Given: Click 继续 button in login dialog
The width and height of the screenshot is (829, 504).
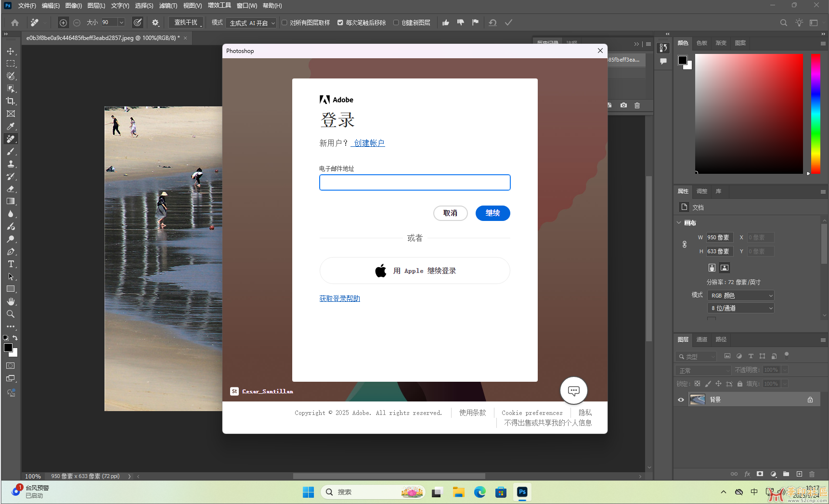Looking at the screenshot, I should tap(493, 213).
